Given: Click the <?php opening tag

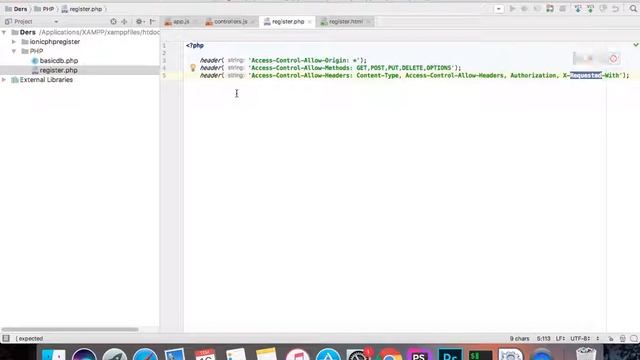Looking at the screenshot, I should [x=195, y=45].
